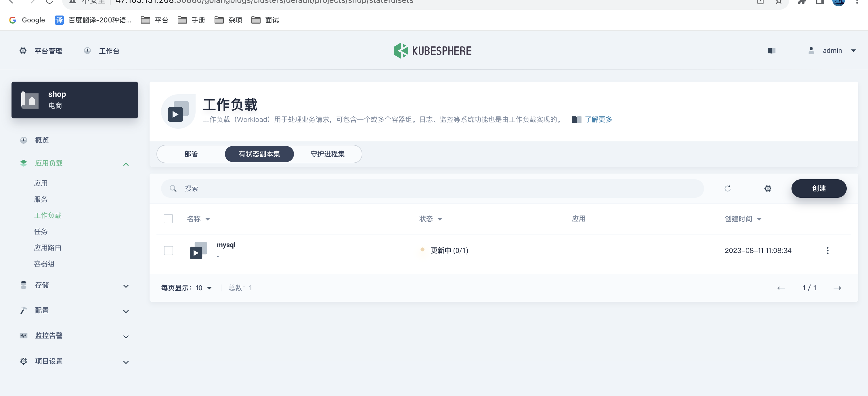Image resolution: width=868 pixels, height=396 pixels.
Task: Open the shop project selector card
Action: (x=75, y=100)
